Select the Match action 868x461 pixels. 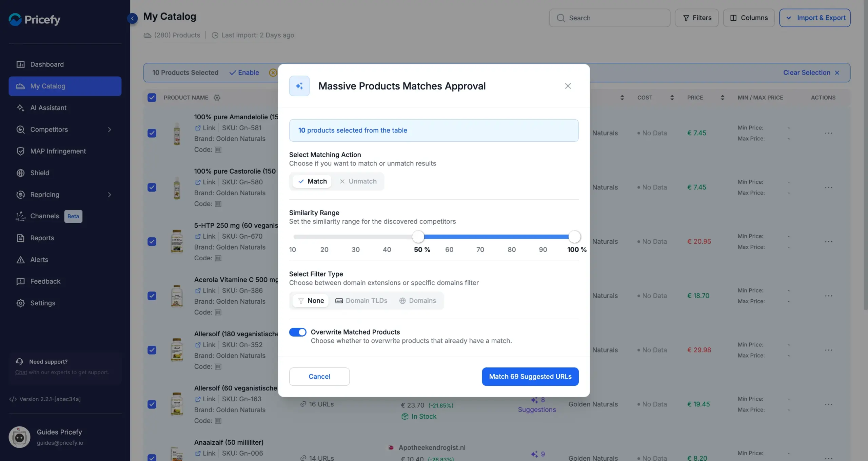[312, 181]
